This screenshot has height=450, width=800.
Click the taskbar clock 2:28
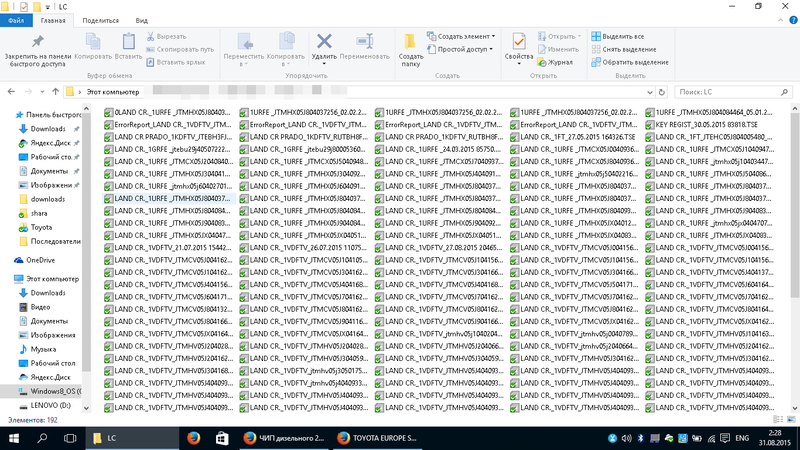coord(774,433)
